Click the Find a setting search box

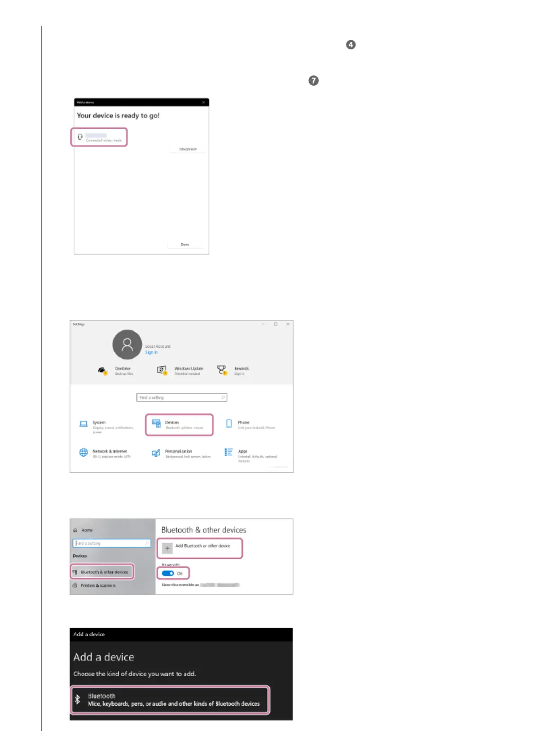click(x=182, y=398)
